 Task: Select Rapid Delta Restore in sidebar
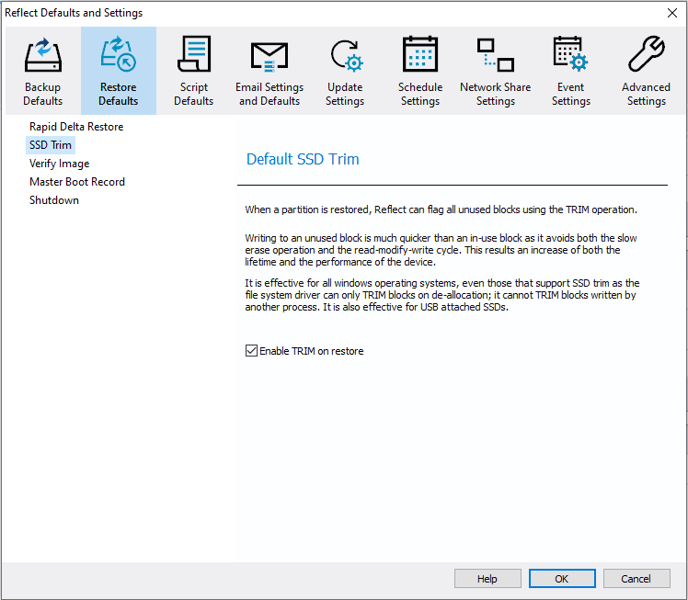(76, 127)
